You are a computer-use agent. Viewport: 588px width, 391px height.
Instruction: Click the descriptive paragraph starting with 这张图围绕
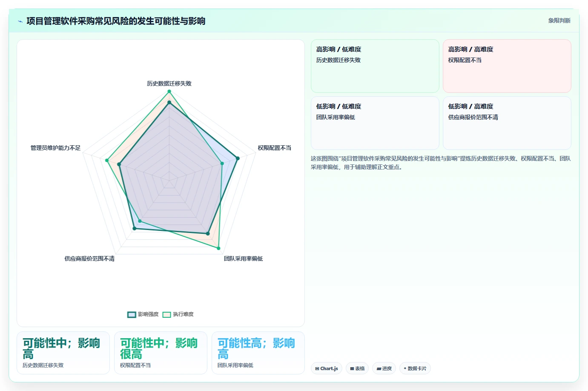coord(441,163)
